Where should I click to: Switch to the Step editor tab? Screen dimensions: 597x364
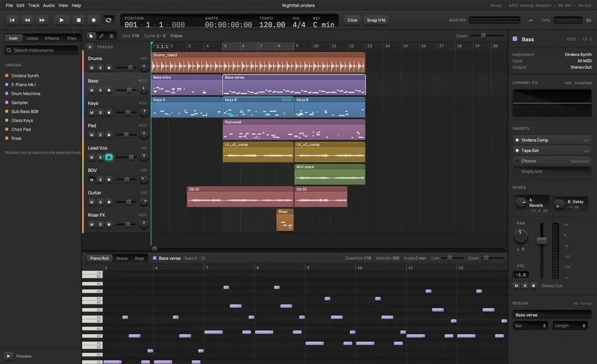point(139,258)
